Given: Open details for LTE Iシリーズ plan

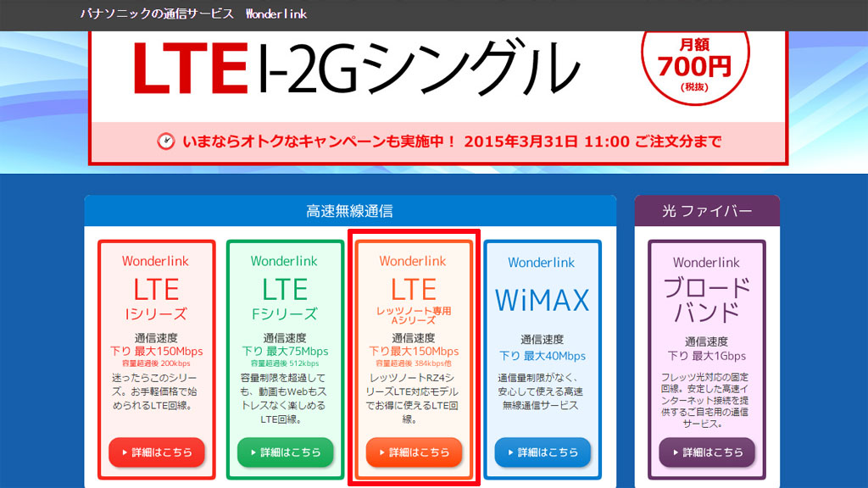Looking at the screenshot, I should tap(157, 452).
